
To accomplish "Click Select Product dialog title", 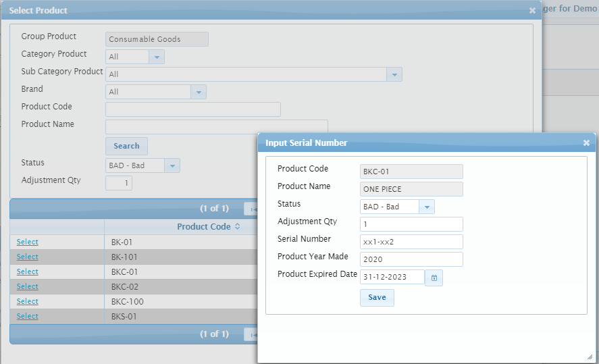I will click(38, 11).
